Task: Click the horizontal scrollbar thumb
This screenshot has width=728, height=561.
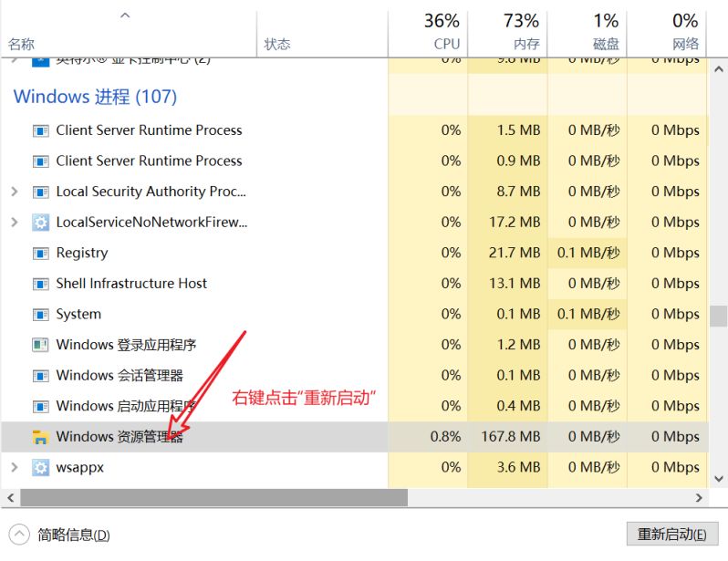Action: click(x=214, y=498)
